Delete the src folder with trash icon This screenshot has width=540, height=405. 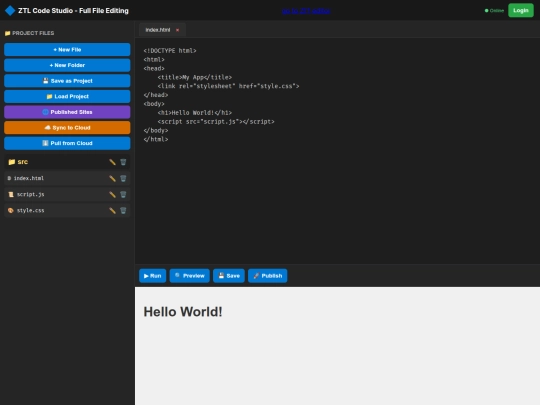[x=123, y=162]
